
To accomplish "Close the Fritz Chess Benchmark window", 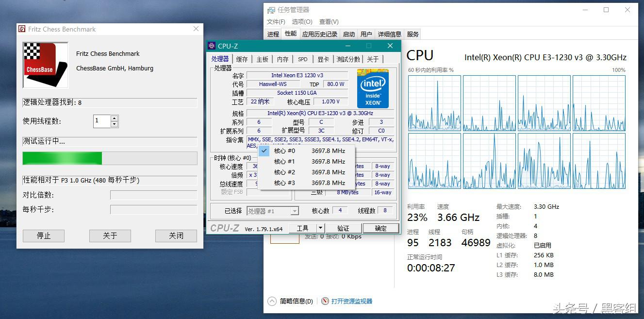I will 196,29.
